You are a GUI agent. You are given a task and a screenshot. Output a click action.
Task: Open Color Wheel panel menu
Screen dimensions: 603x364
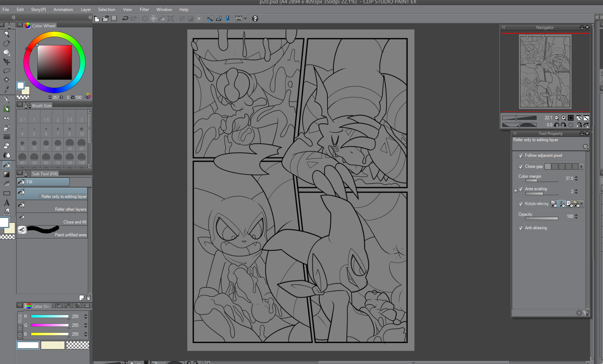pyautogui.click(x=20, y=25)
